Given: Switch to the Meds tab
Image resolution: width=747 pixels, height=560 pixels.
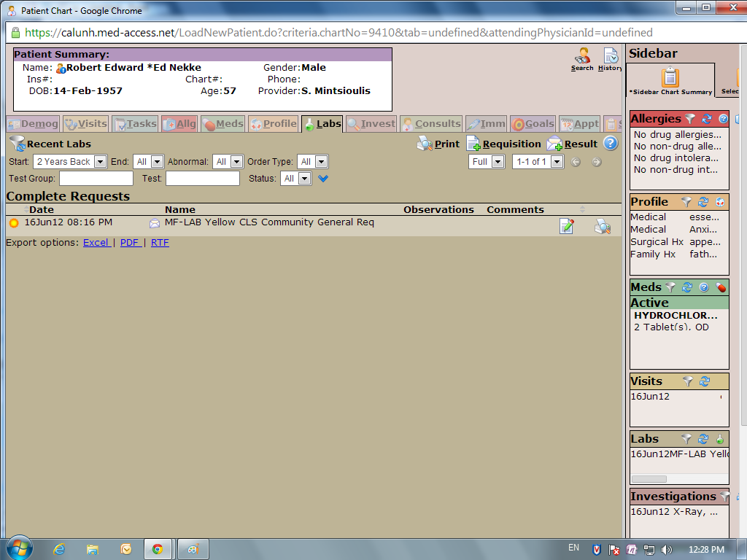Looking at the screenshot, I should coord(222,124).
